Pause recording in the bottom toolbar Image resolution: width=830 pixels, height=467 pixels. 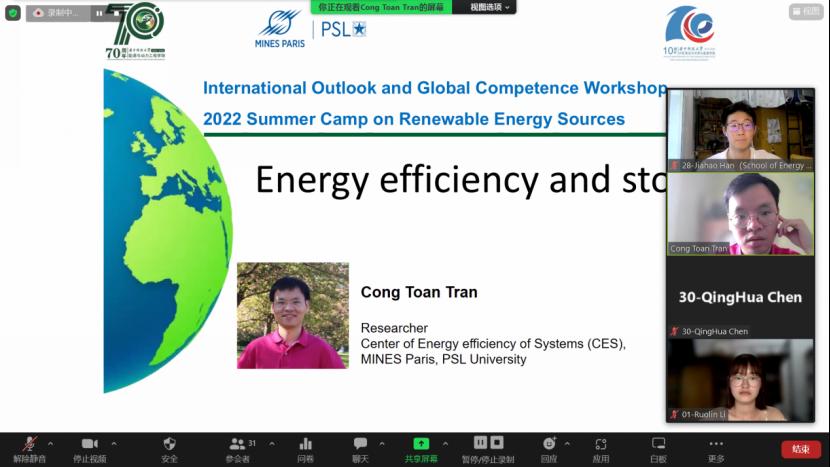(480, 443)
